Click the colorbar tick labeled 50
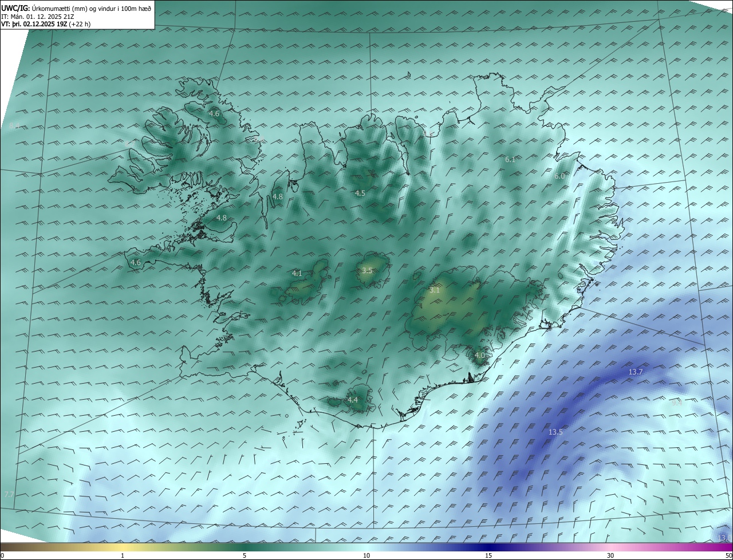 (728, 555)
